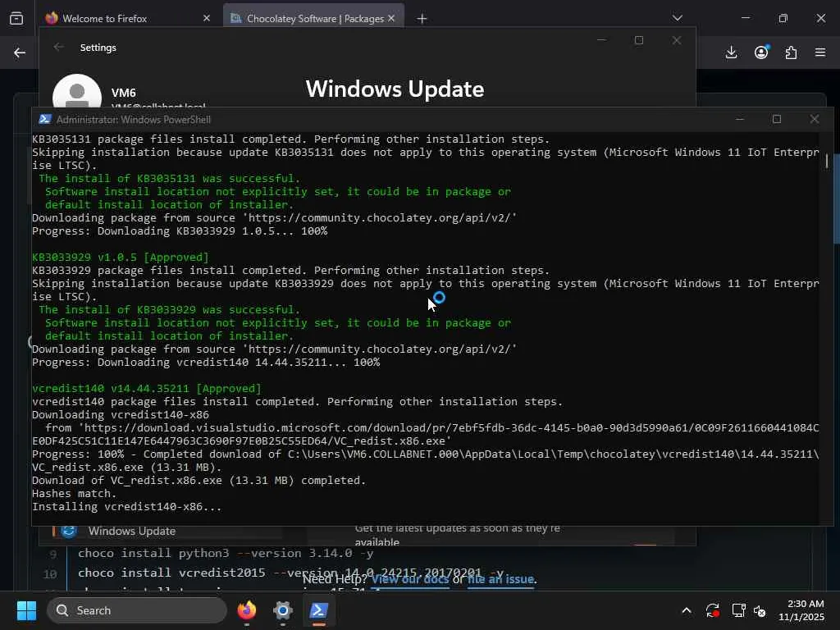
Task: Open Firefox extensions menu
Action: (791, 52)
